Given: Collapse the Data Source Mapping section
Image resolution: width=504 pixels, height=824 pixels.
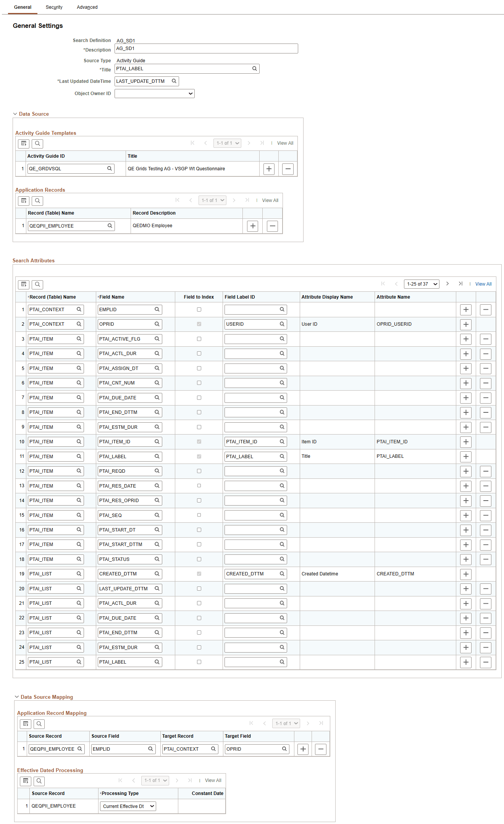Looking at the screenshot, I should click(17, 697).
